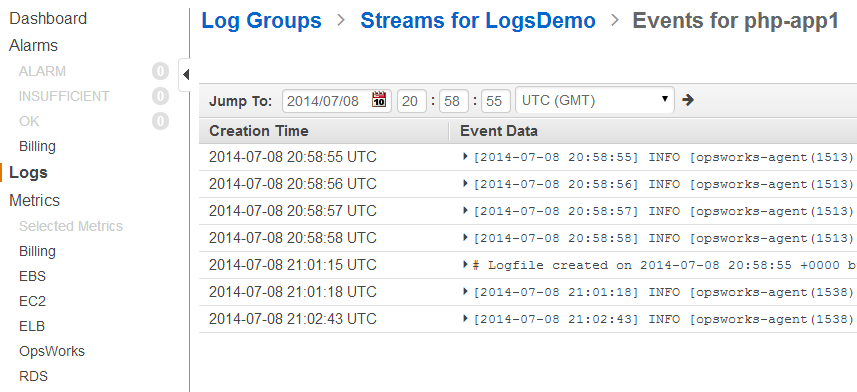Expand the 21:02:43 log event

click(x=466, y=318)
